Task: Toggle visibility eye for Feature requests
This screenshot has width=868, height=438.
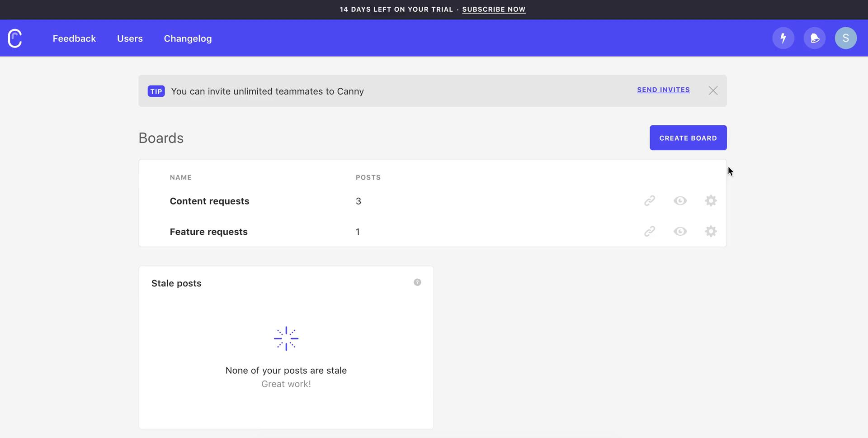Action: [x=680, y=232]
